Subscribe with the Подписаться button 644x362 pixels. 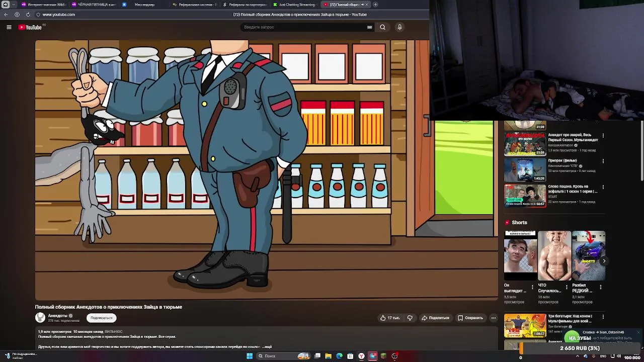(102, 318)
